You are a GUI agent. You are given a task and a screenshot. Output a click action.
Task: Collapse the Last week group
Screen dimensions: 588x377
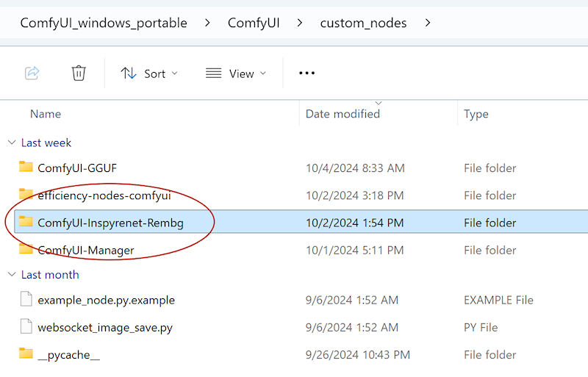click(x=11, y=143)
